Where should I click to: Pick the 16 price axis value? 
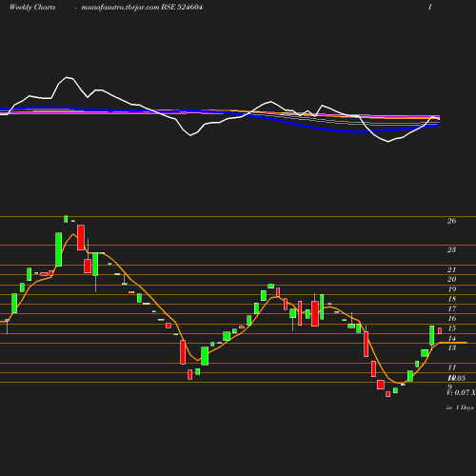(451, 318)
